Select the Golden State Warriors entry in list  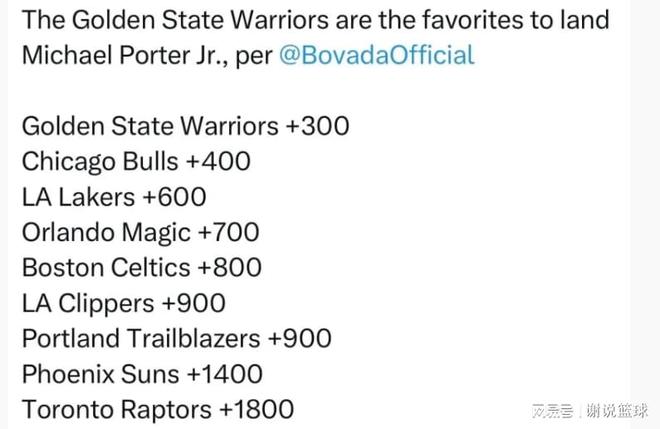(150, 126)
